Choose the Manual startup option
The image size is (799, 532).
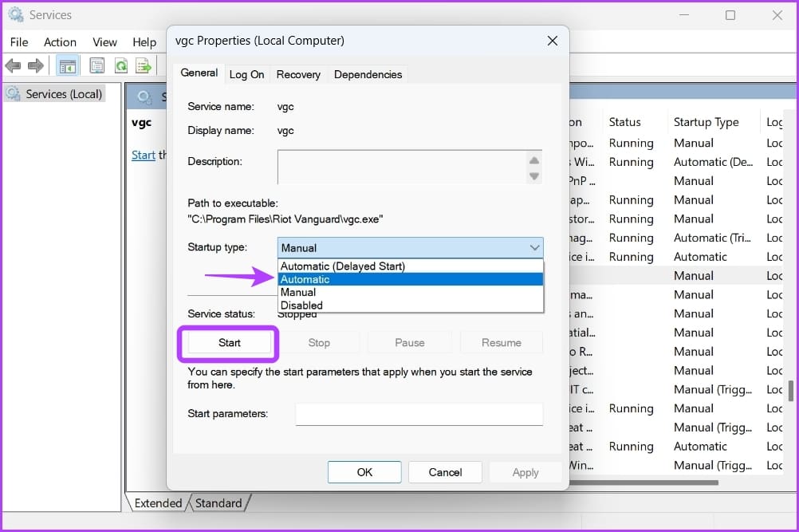tap(410, 292)
